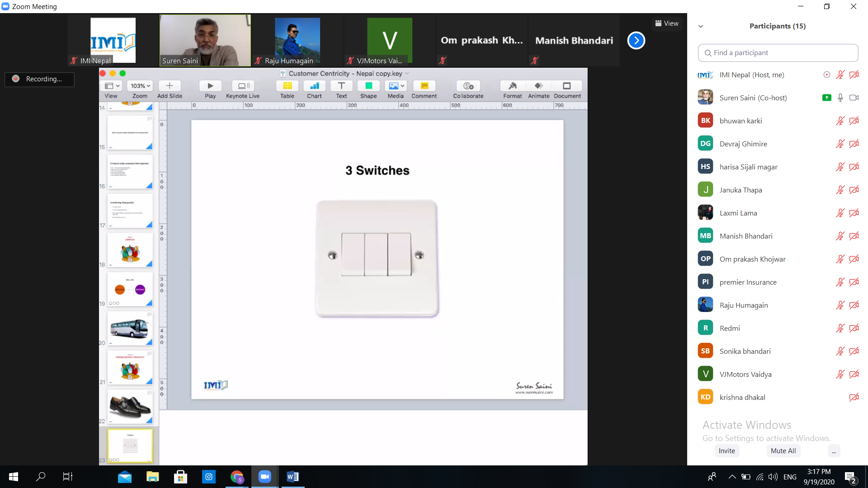Click the Find a participant search field
The image size is (868, 488).
pos(778,53)
